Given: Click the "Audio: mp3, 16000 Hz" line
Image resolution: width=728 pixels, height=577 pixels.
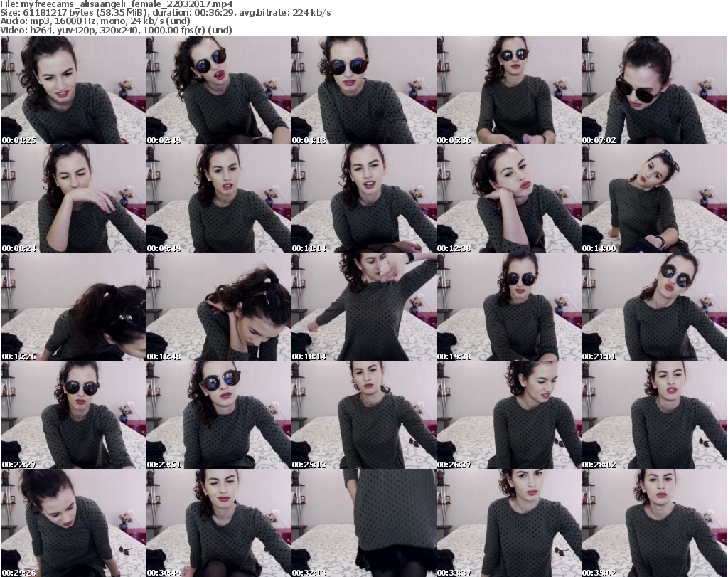Looking at the screenshot, I should coord(95,21).
